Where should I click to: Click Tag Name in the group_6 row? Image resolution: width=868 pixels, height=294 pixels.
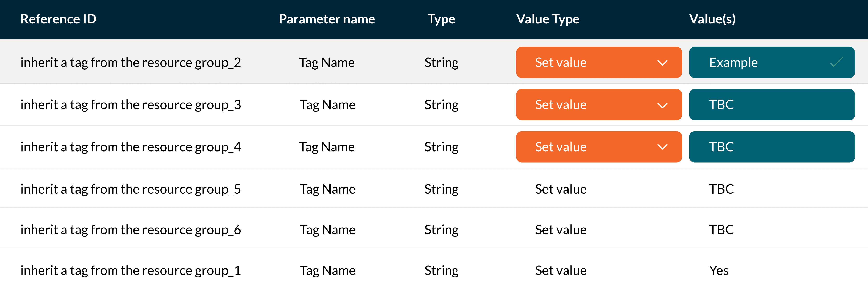coord(327,229)
